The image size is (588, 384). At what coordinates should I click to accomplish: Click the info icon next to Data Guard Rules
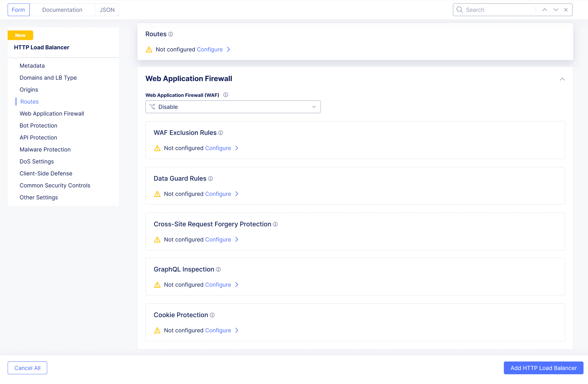pyautogui.click(x=210, y=178)
